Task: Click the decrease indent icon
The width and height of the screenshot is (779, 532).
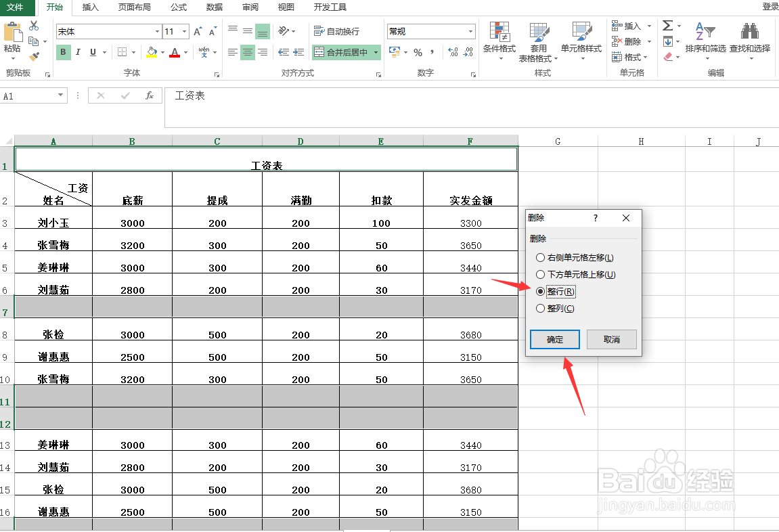Action: coord(284,52)
